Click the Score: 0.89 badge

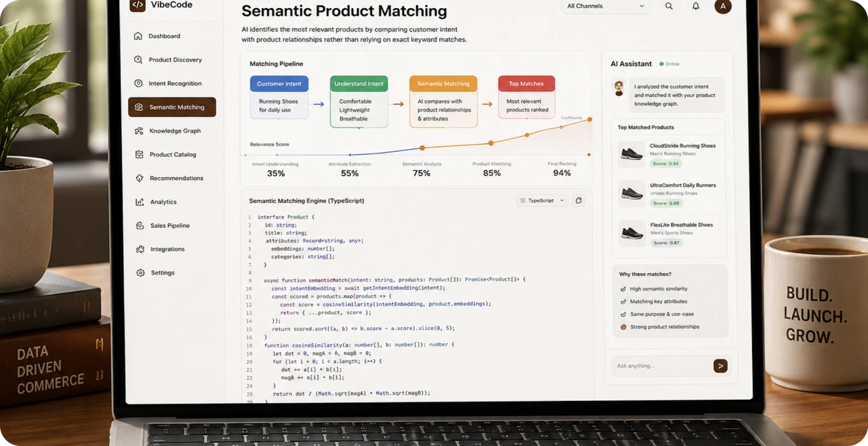(x=666, y=203)
